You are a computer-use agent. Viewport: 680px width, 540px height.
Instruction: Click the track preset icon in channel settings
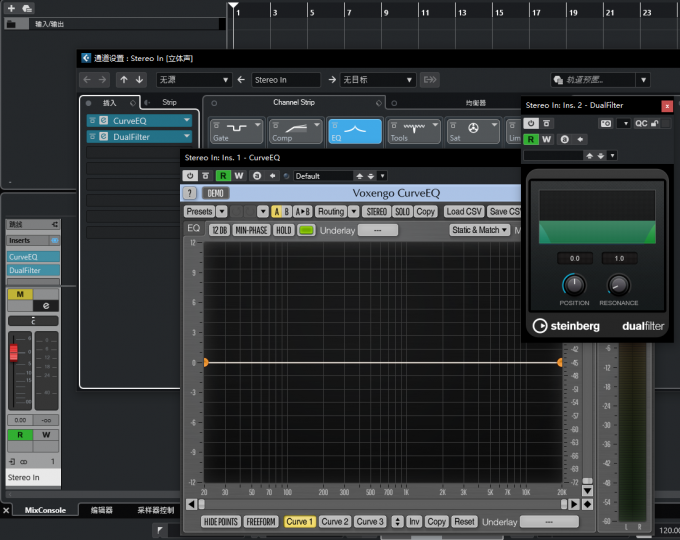pos(558,80)
